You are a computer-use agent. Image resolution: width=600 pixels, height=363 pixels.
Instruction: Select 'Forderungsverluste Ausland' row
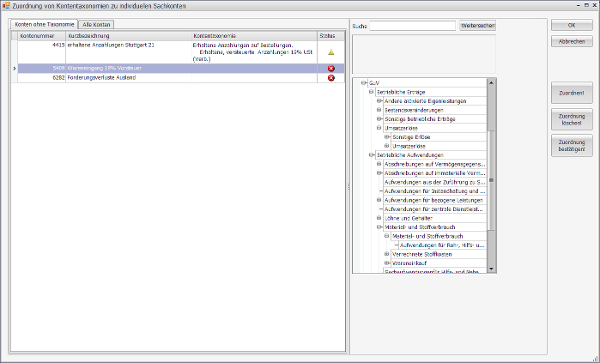pyautogui.click(x=178, y=78)
